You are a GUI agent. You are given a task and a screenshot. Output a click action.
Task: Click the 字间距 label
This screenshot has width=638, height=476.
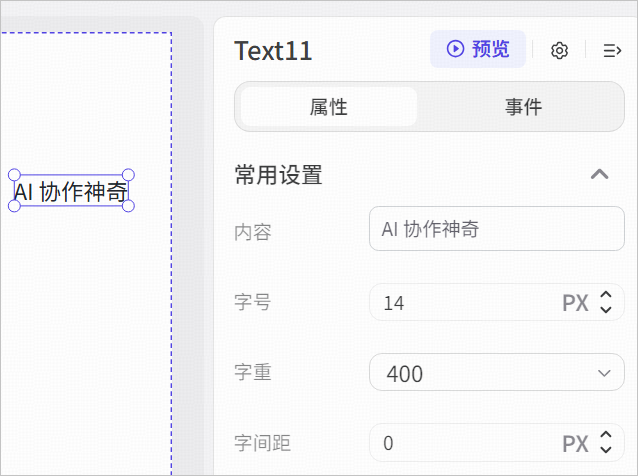click(x=262, y=443)
